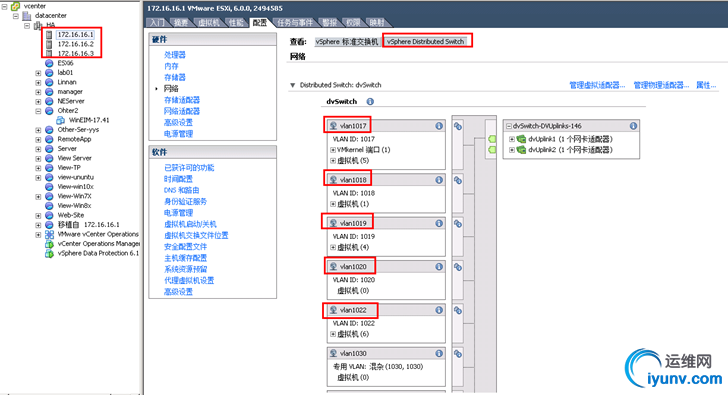This screenshot has height=395, width=728.
Task: Click vApp icon for VMware vCenter Operations
Action: tap(49, 234)
